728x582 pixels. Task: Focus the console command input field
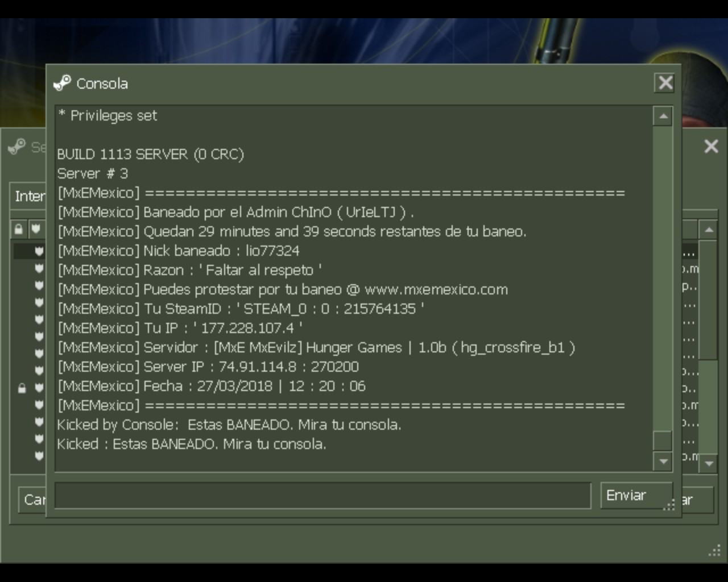(322, 496)
